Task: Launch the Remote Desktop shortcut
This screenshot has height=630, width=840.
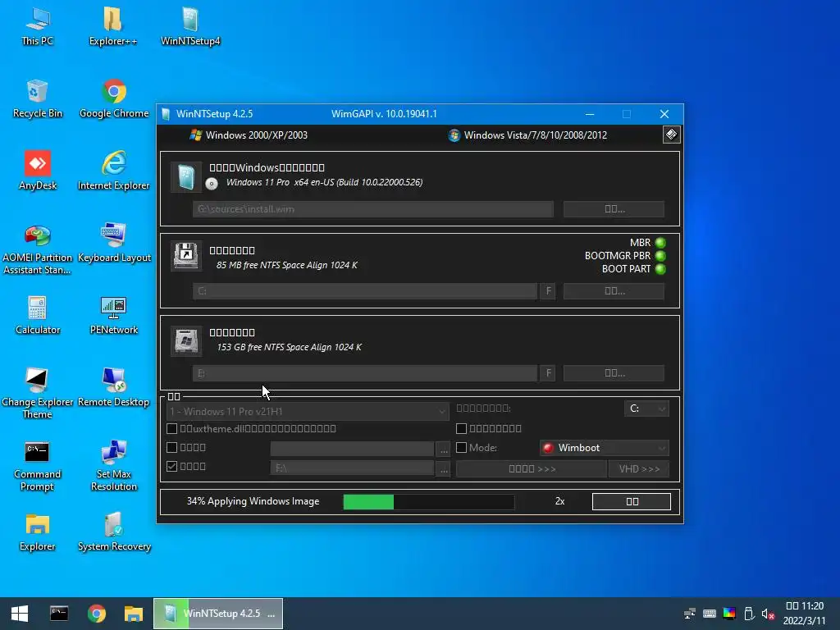Action: pyautogui.click(x=113, y=388)
